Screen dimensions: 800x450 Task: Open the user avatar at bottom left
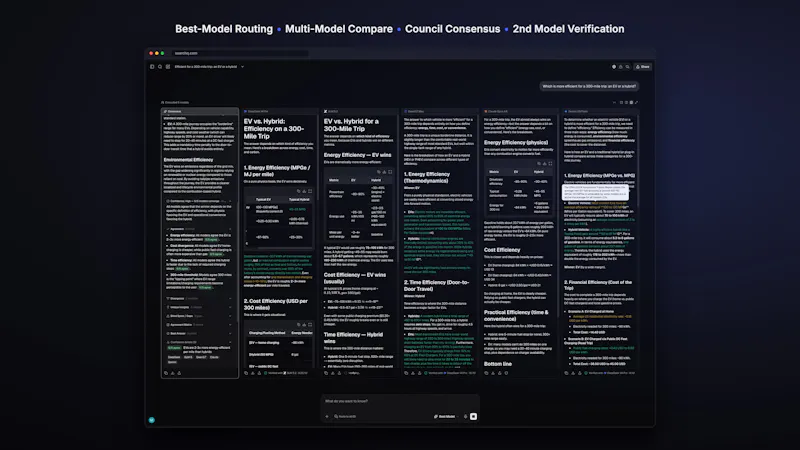pos(152,420)
